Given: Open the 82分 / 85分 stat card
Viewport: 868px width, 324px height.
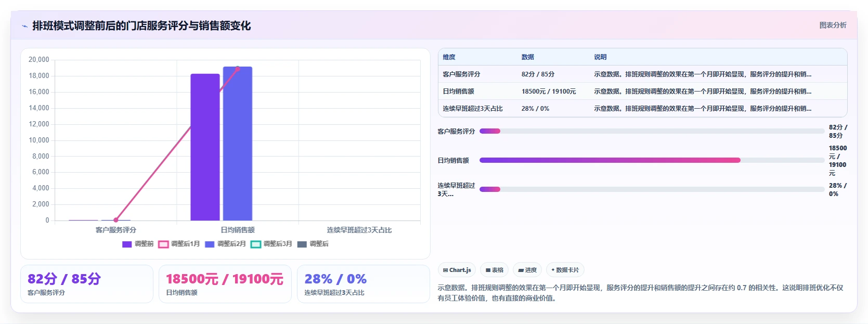Looking at the screenshot, I should pos(87,284).
